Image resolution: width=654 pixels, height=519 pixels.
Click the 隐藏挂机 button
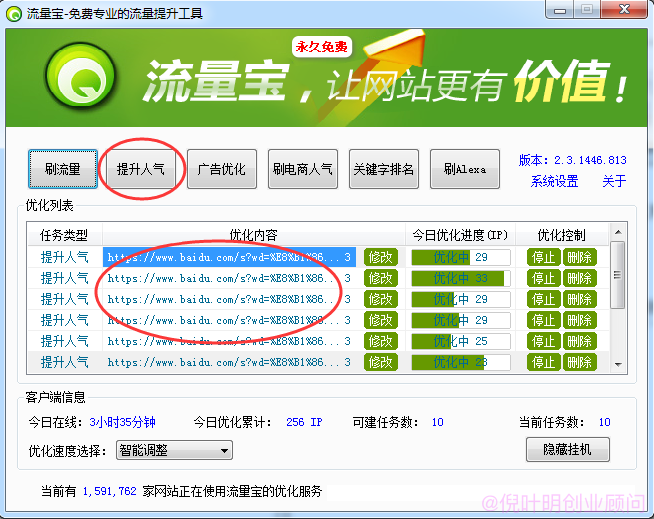(x=567, y=449)
